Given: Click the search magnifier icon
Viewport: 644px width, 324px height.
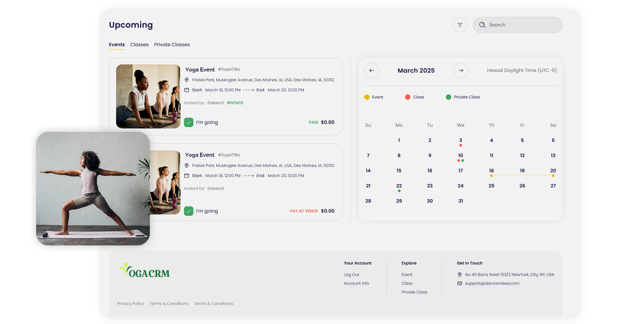Looking at the screenshot, I should [x=482, y=25].
